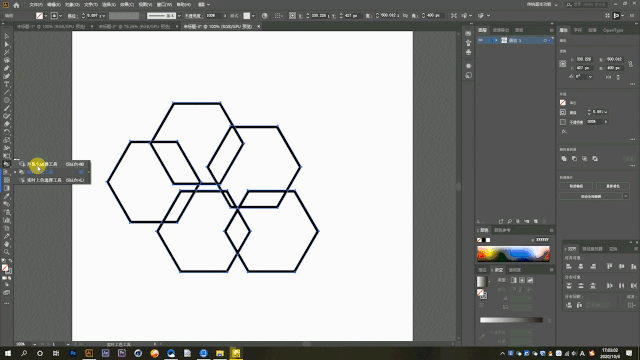Viewport: 640px width, 360px height.
Task: Open the 对象(O) Object menu
Action: (72, 4)
